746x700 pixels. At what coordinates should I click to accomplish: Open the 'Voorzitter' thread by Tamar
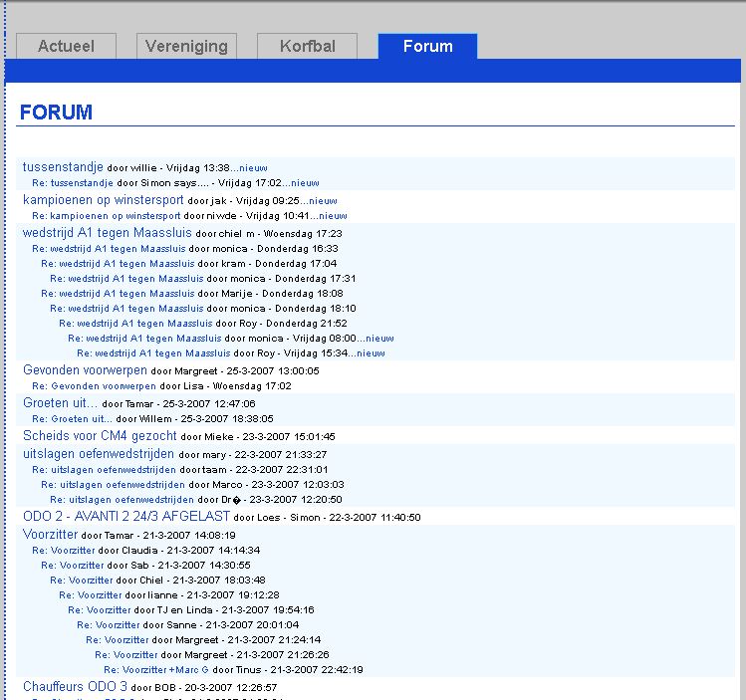click(x=50, y=534)
